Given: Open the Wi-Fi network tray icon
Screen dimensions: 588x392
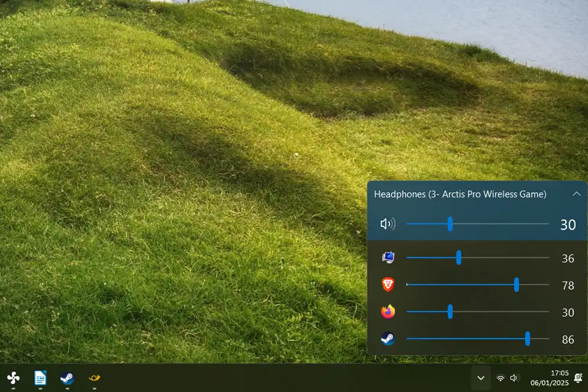Looking at the screenshot, I should [x=500, y=378].
